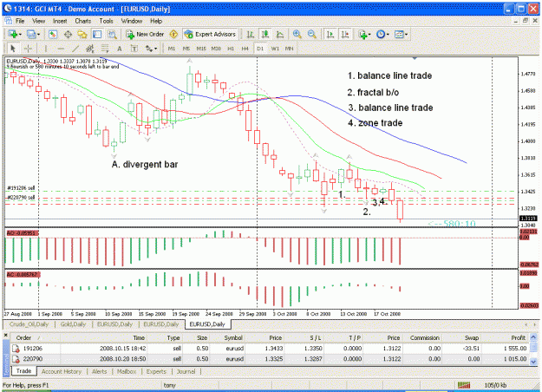Open the Tools menu

[106, 21]
